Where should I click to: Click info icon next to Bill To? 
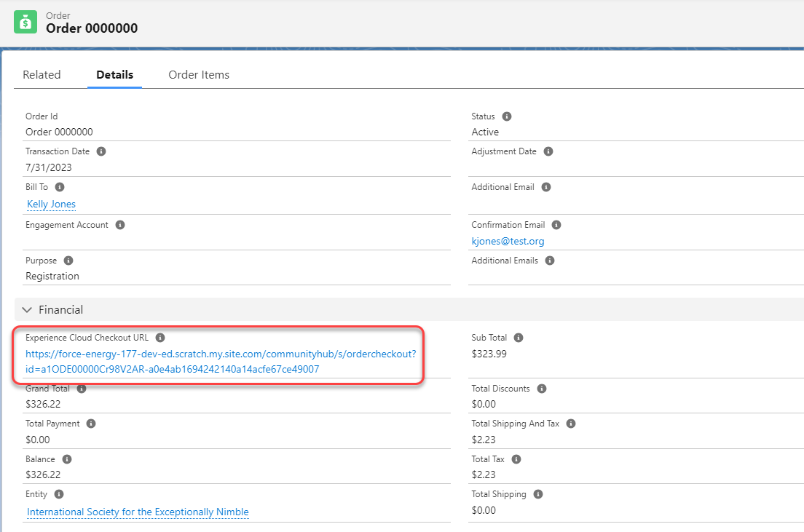pyautogui.click(x=60, y=187)
